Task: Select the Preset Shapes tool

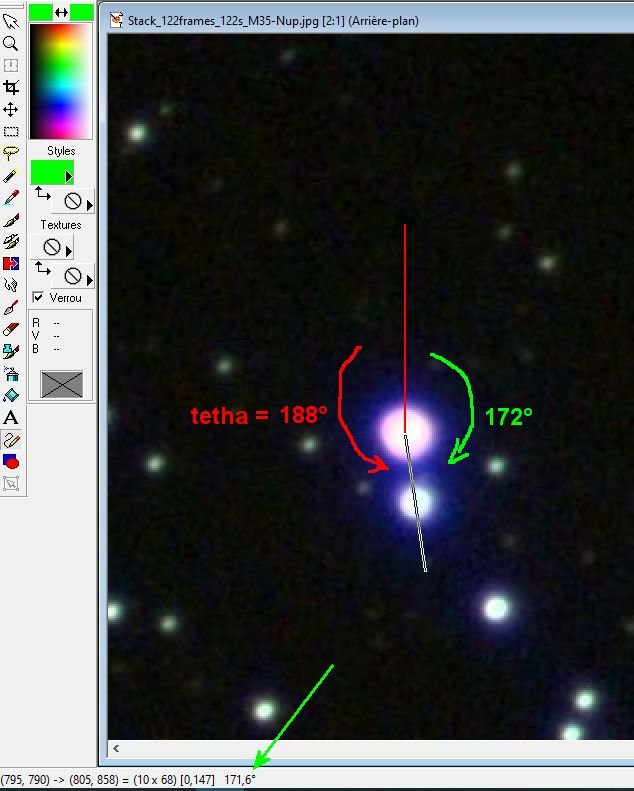Action: pos(11,462)
